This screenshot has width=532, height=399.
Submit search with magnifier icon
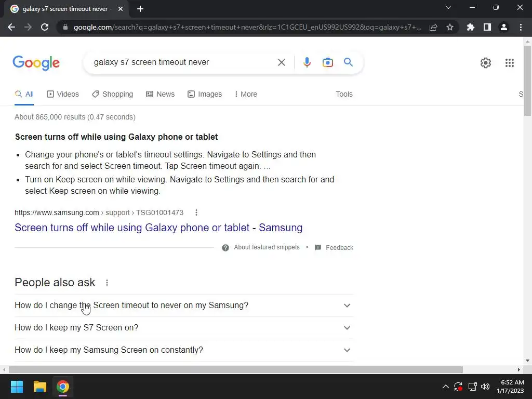348,62
